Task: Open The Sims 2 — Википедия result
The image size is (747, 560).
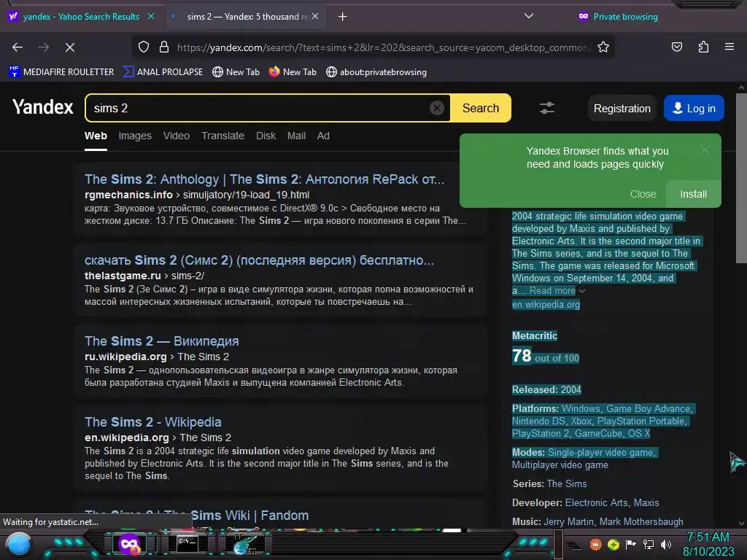Action: 161,341
